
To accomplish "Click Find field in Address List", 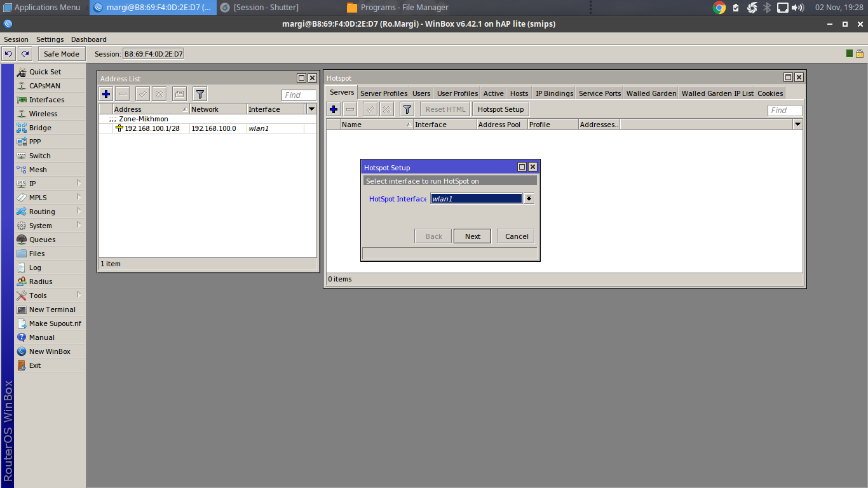I will (299, 95).
